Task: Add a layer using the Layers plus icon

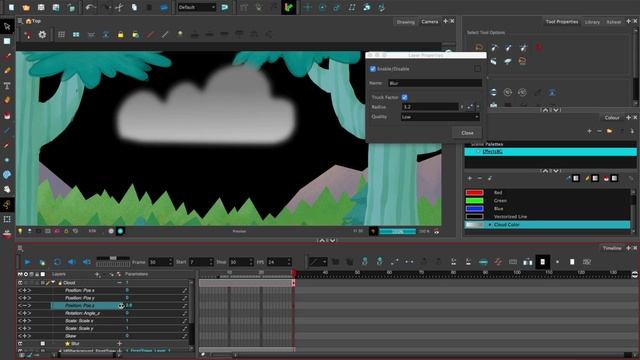Action: (x=97, y=275)
